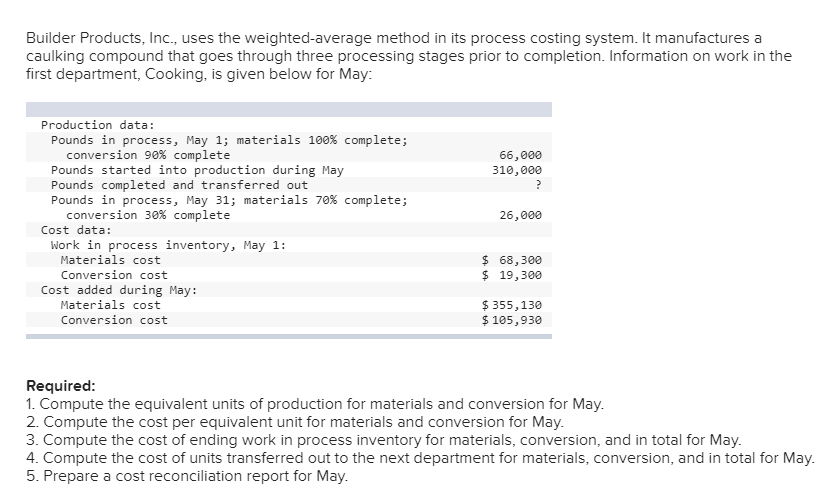Select the value 26,000 in table
The image size is (818, 500).
pos(520,215)
